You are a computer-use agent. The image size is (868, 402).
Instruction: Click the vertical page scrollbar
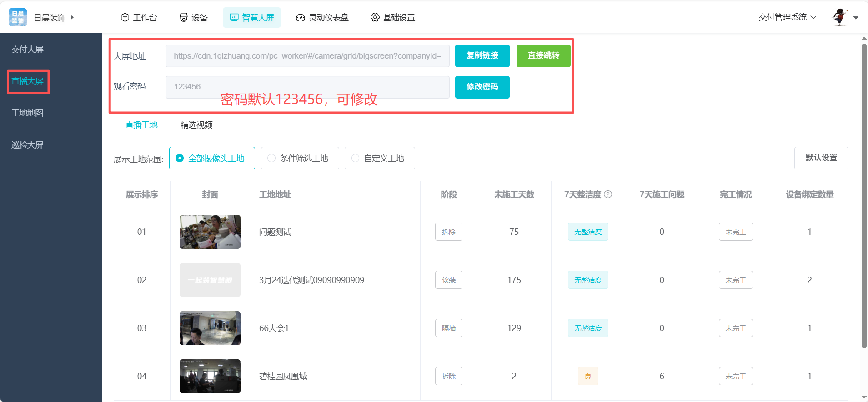[x=864, y=195]
